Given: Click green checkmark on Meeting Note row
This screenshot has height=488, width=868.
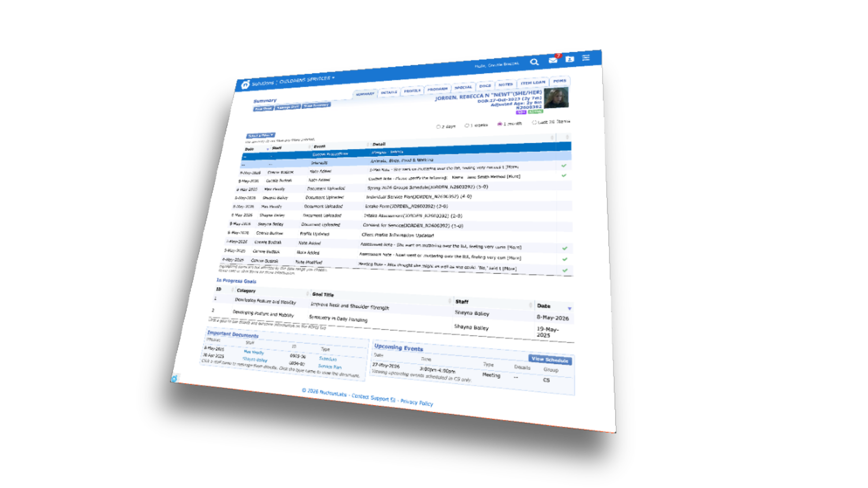Looking at the screenshot, I should (565, 270).
